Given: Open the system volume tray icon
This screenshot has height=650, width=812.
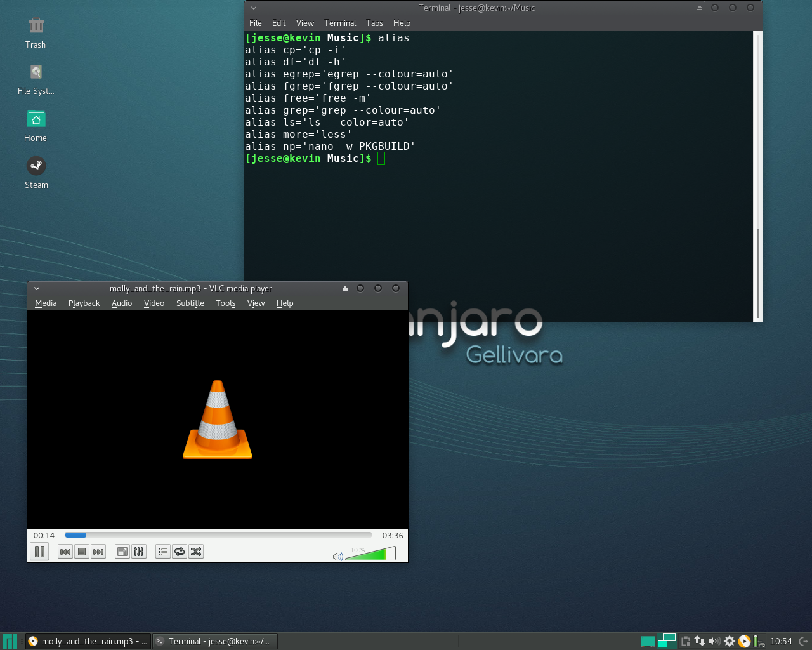Looking at the screenshot, I should tap(714, 641).
